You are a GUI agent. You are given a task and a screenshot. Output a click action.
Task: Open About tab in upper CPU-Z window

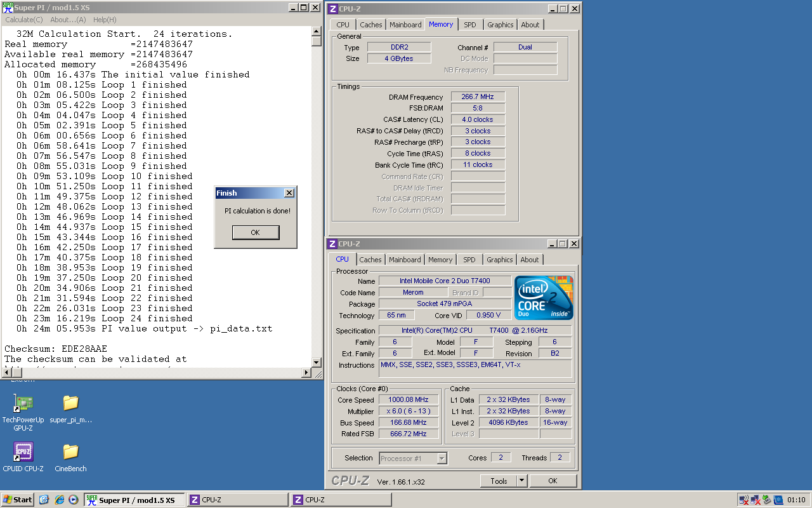click(530, 25)
